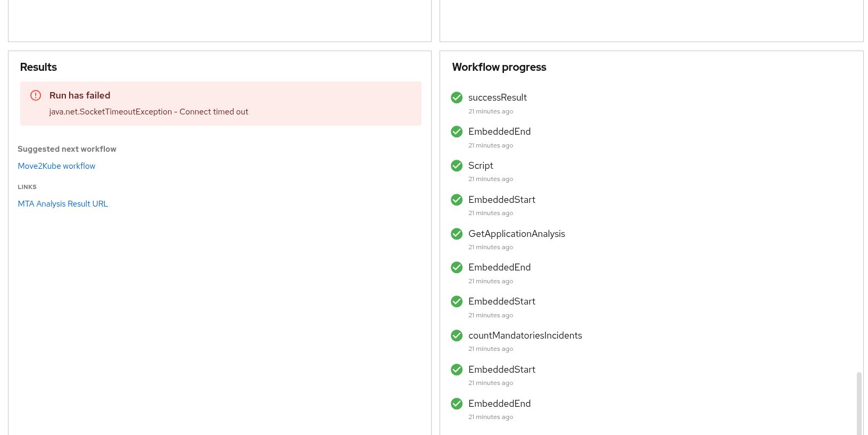Select the countMandatoriesIncidents step label
Screen dimensions: 868x435
(x=525, y=335)
